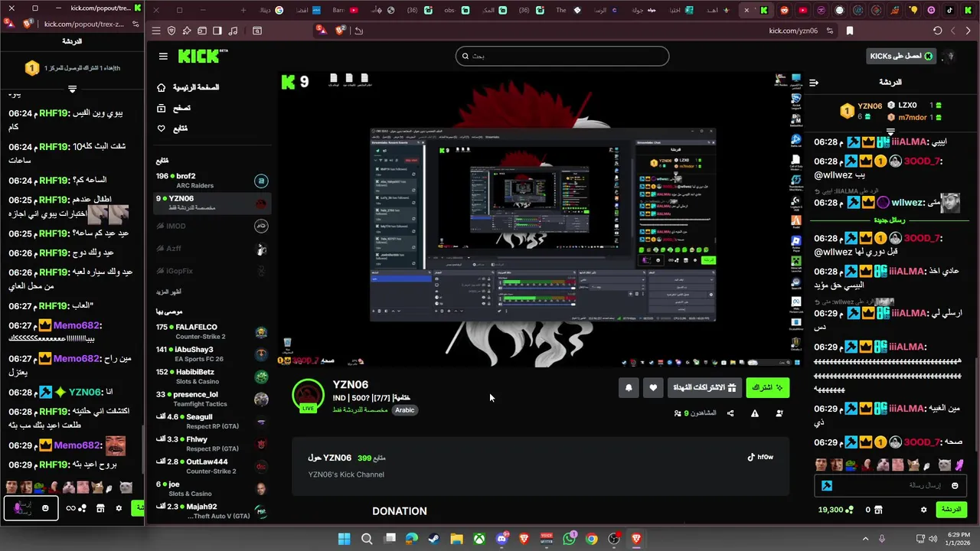Open the browser main menu icon
The width and height of the screenshot is (980, 551).
pyautogui.click(x=156, y=31)
